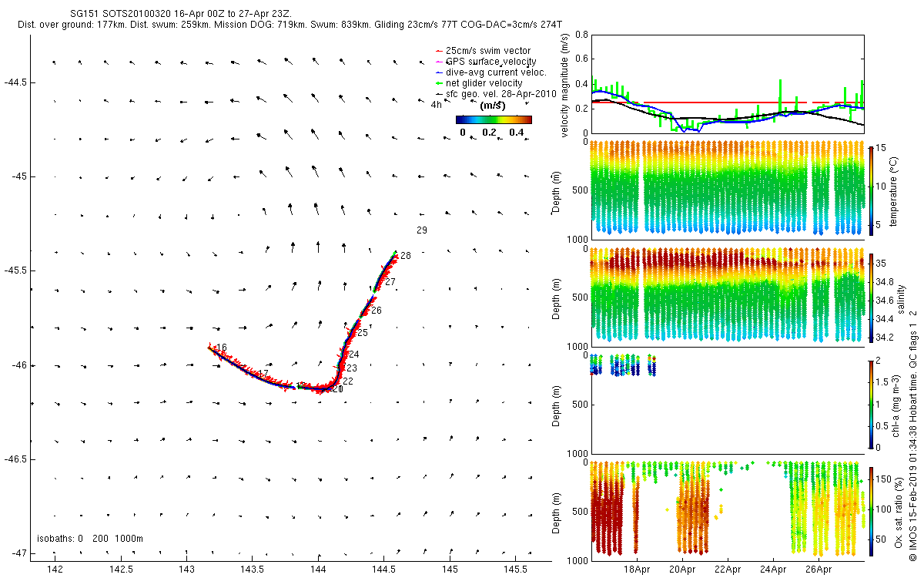Click the chlorophyll data points near 18Apr
This screenshot has width=924, height=578.
click(624, 365)
